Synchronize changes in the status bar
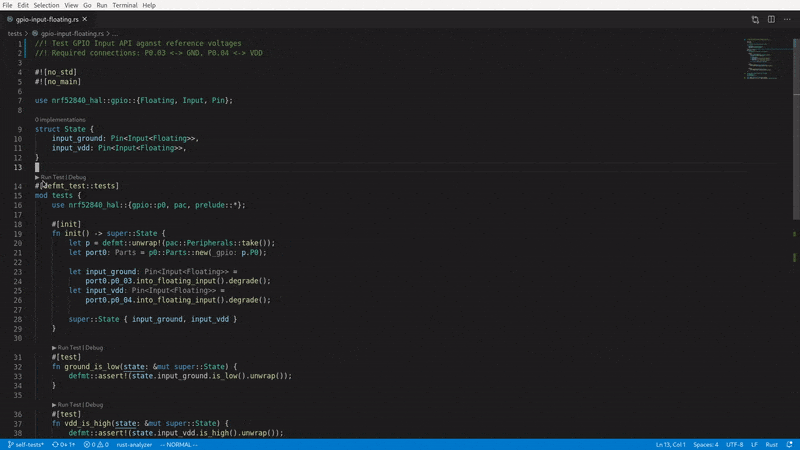The width and height of the screenshot is (800, 450). click(x=63, y=445)
